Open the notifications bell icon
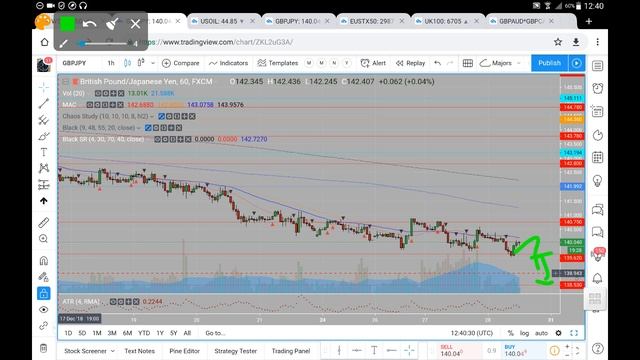 [598, 278]
